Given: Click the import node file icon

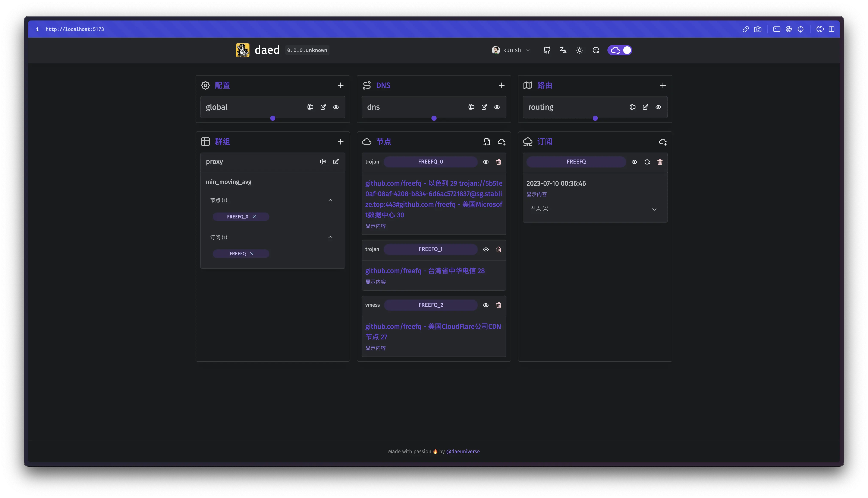Looking at the screenshot, I should [487, 142].
